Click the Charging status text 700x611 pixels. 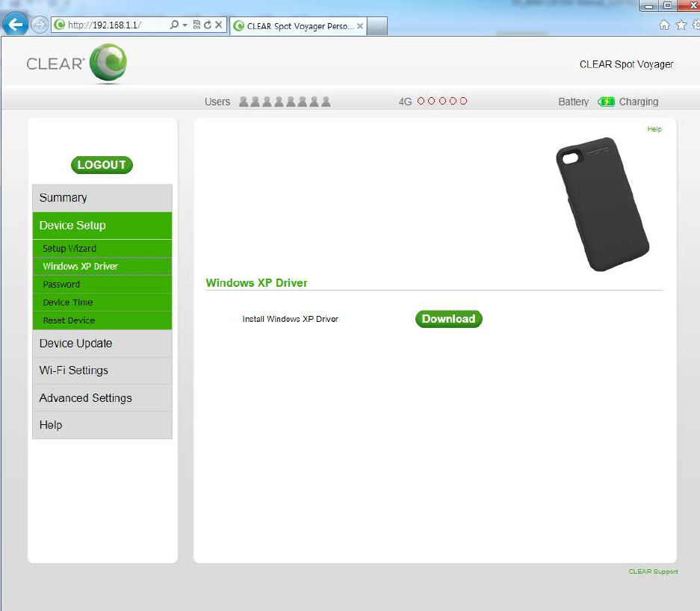(639, 102)
